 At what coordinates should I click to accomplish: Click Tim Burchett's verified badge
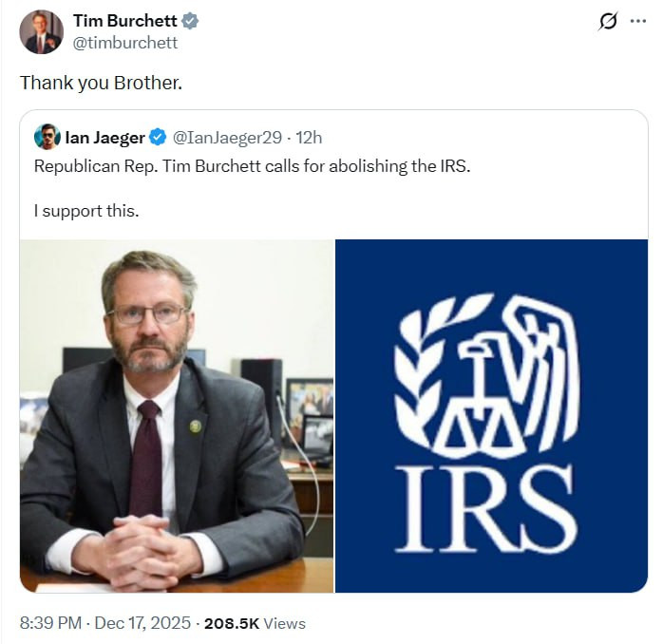pyautogui.click(x=190, y=21)
